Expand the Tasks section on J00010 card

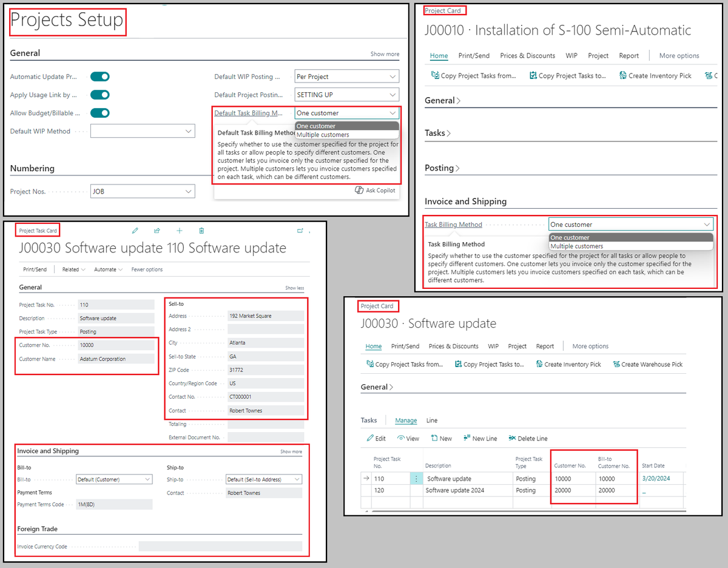coord(437,133)
